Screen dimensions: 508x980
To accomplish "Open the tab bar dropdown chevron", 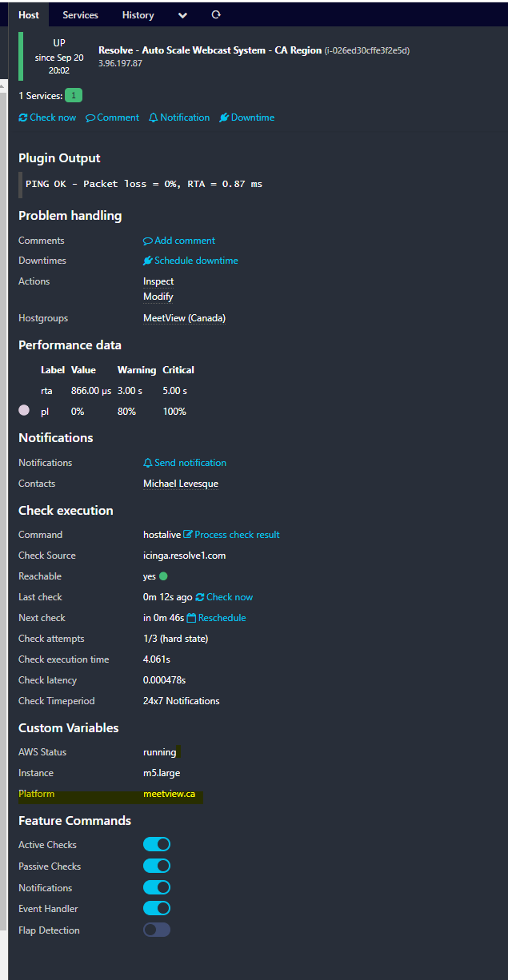I will point(182,15).
